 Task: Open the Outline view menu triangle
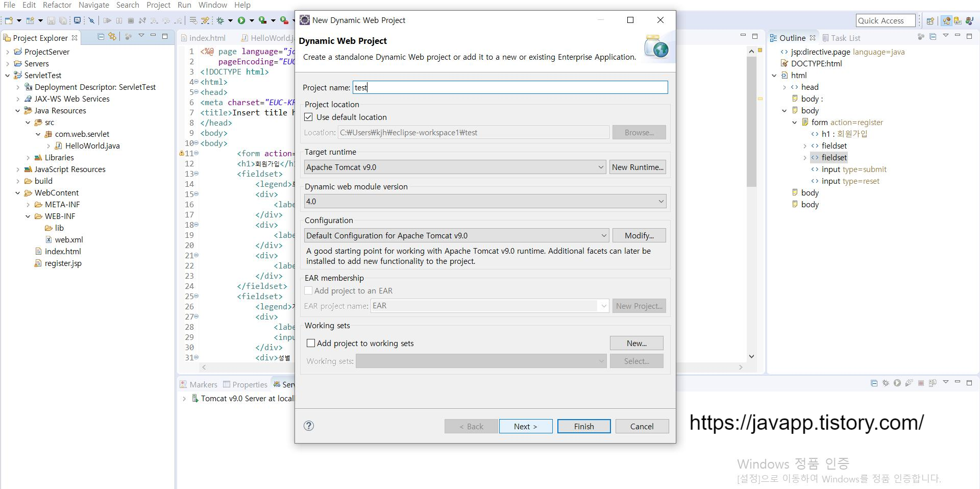click(x=946, y=35)
